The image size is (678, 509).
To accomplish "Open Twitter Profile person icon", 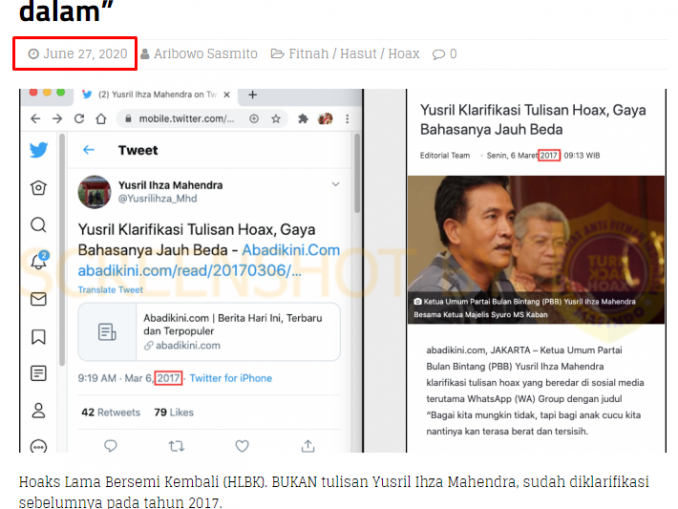I will click(x=38, y=410).
